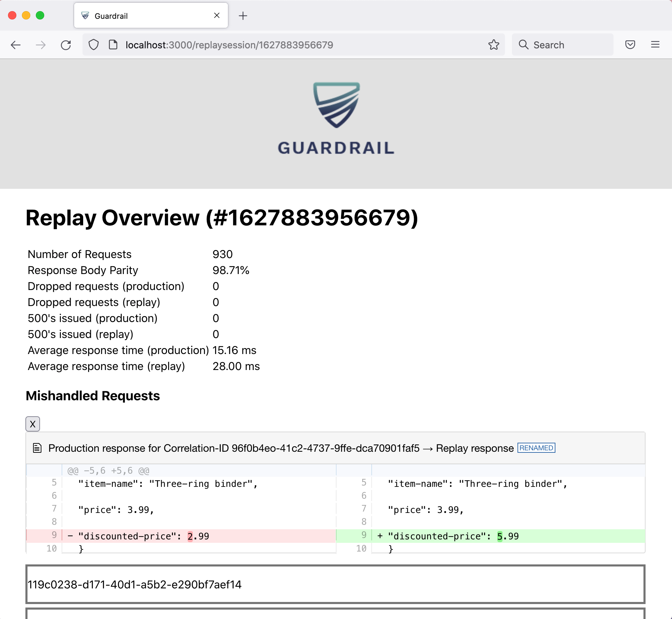The height and width of the screenshot is (619, 672).
Task: Open the hamburger application menu
Action: [655, 45]
